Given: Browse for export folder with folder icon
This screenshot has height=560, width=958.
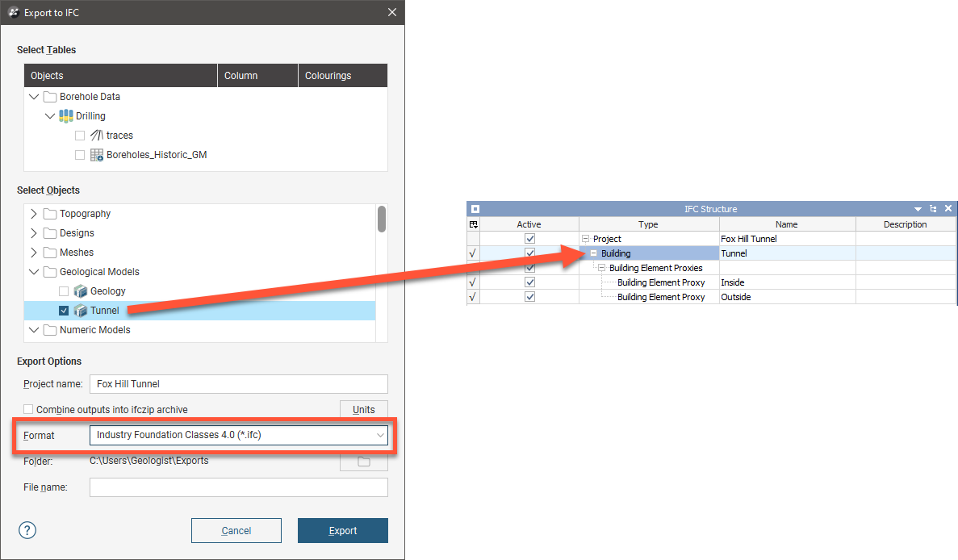Looking at the screenshot, I should [x=364, y=462].
